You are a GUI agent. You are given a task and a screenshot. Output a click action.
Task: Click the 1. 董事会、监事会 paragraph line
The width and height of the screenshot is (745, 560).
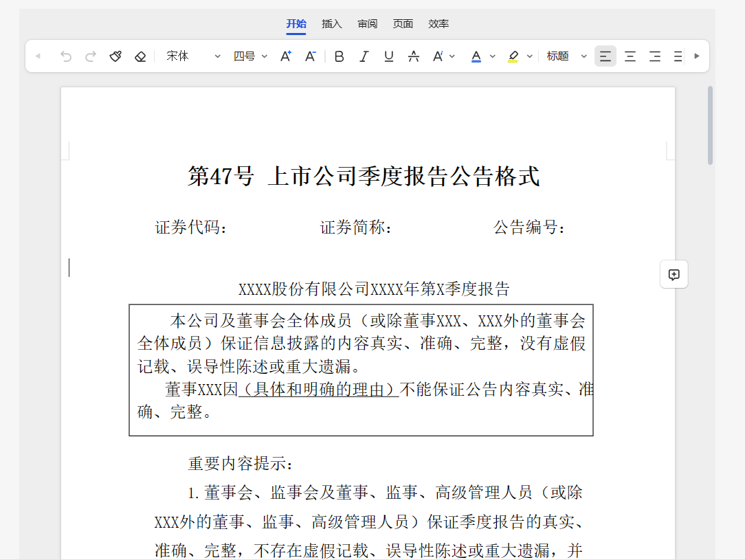click(385, 493)
